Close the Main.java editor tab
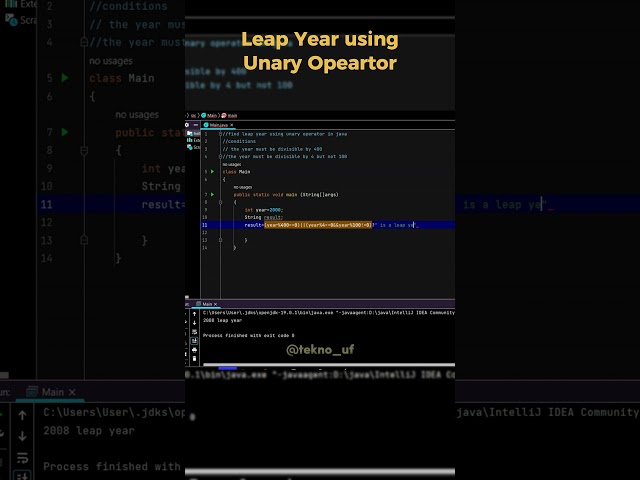 pyautogui.click(x=231, y=125)
